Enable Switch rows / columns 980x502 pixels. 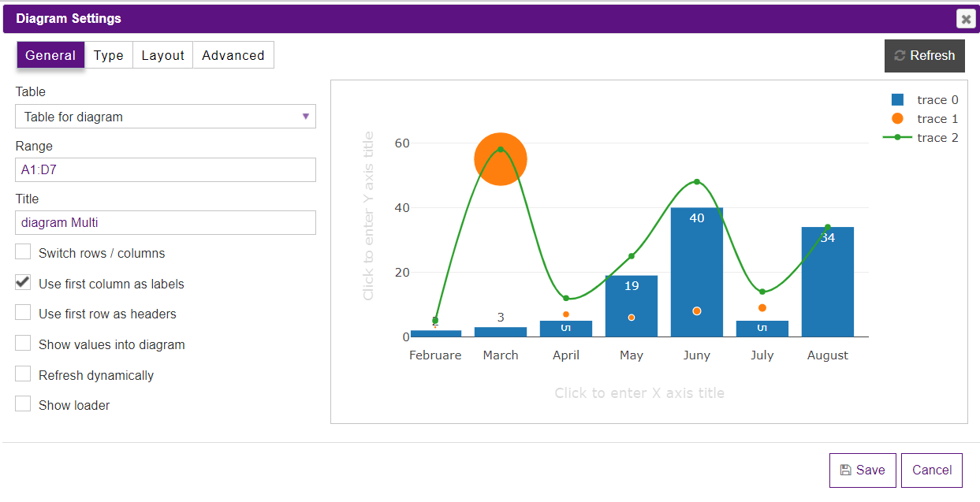pyautogui.click(x=23, y=251)
